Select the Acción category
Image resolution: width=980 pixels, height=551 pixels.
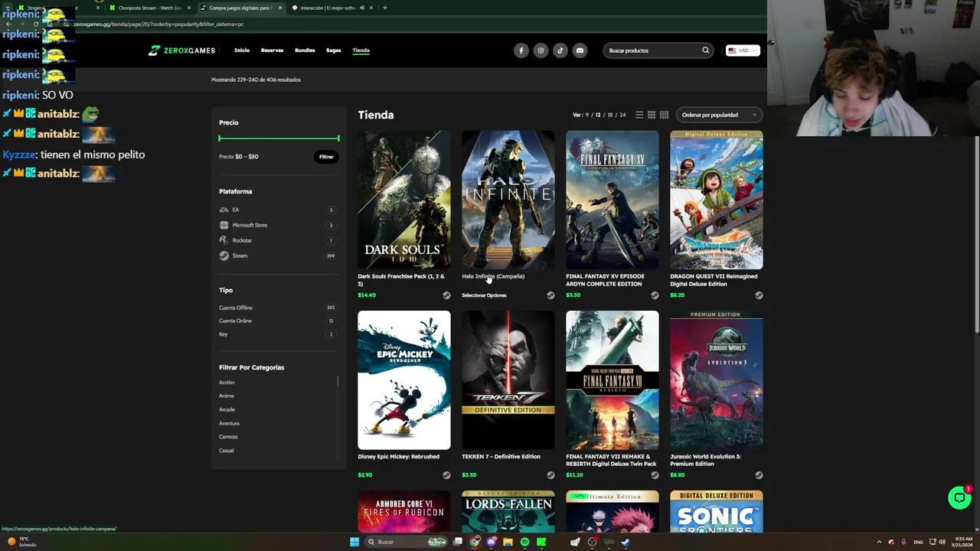tap(227, 382)
